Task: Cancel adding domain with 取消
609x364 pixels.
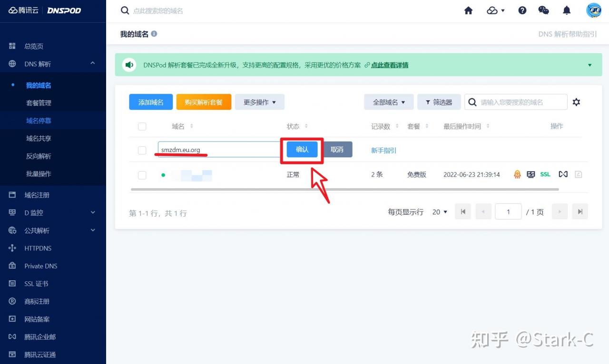Action: [337, 149]
